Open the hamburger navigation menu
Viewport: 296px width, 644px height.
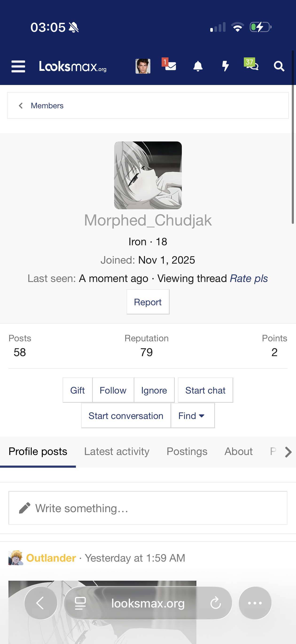click(x=18, y=67)
